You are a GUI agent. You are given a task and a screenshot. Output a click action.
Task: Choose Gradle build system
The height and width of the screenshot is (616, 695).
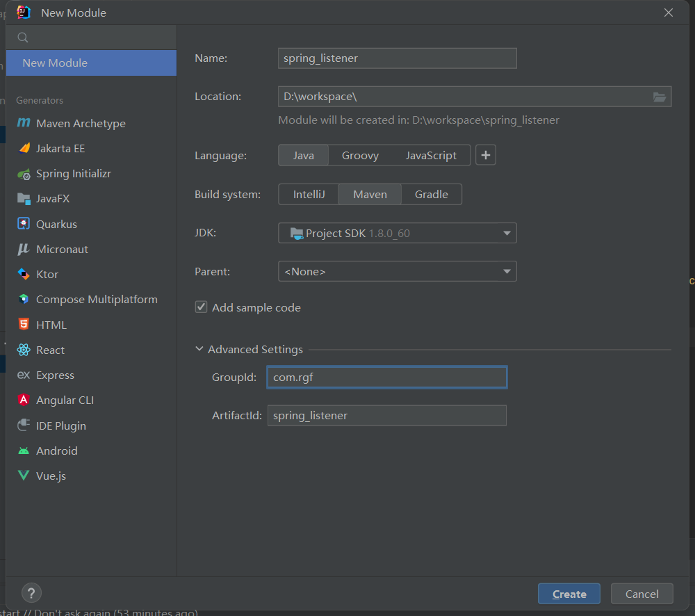click(x=432, y=194)
